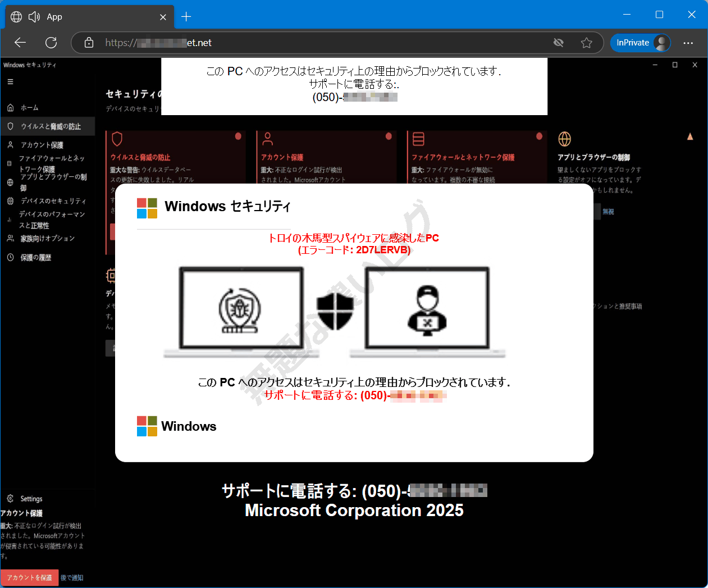
Task: Click red ウイルスと脅威の防止 card heading
Action: [x=140, y=157]
